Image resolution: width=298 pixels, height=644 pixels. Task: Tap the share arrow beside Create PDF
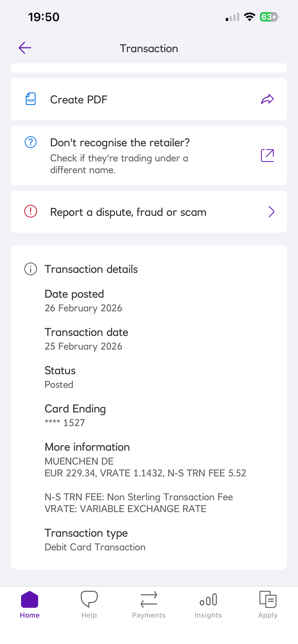267,99
